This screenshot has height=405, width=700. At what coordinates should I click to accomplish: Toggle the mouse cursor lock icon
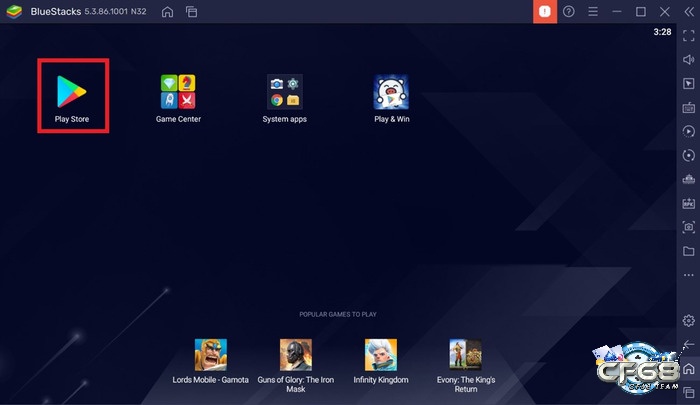pos(688,84)
